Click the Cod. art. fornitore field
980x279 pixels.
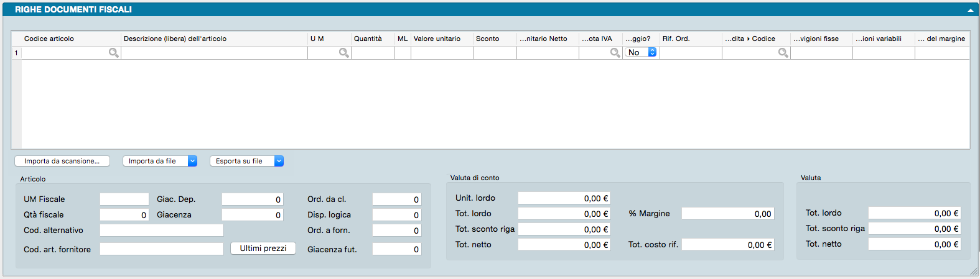pyautogui.click(x=161, y=249)
